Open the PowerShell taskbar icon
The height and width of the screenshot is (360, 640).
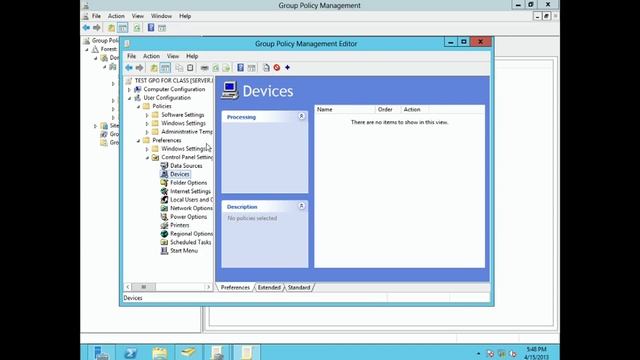click(131, 353)
